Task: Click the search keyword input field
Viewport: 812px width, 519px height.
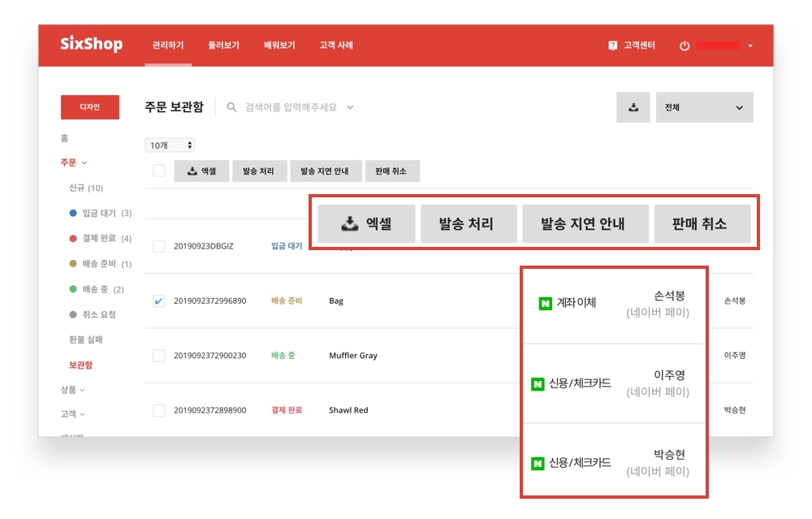Action: tap(294, 107)
